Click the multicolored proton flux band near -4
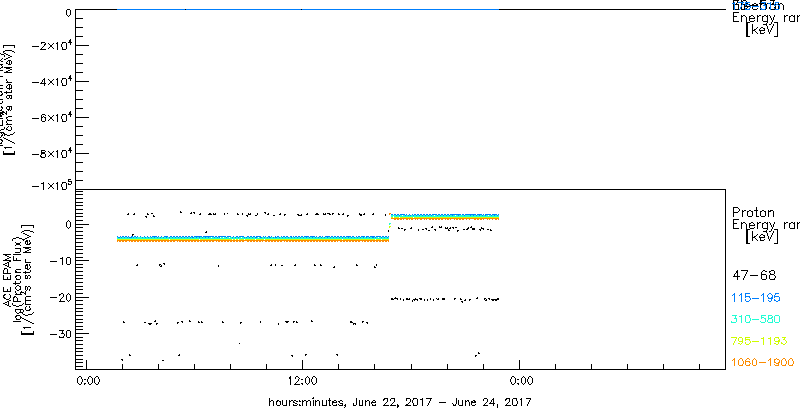The height and width of the screenshot is (410, 800). 253,239
